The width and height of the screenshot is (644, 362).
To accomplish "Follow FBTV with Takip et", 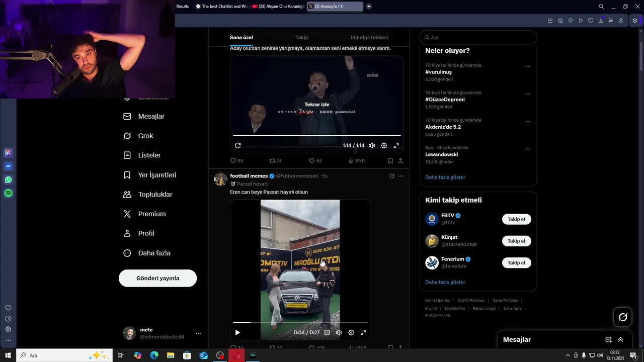I will point(516,219).
